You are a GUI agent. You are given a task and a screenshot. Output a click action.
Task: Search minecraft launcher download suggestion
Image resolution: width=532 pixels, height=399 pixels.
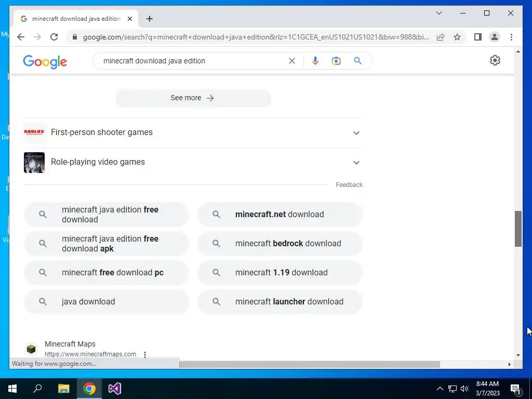point(280,302)
